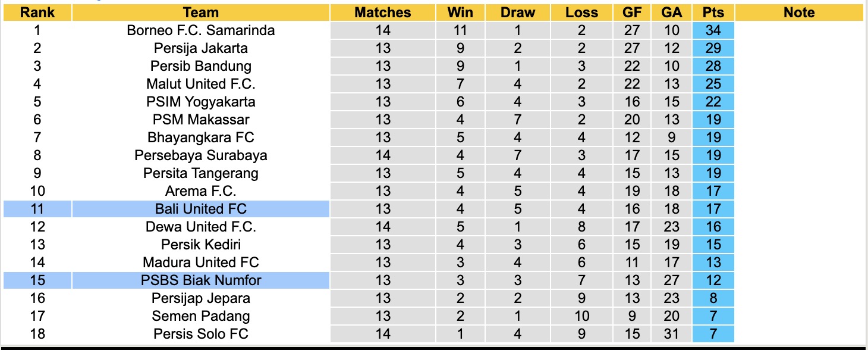Select the Persis Solo FC team name
This screenshot has height=350, width=868.
click(201, 334)
